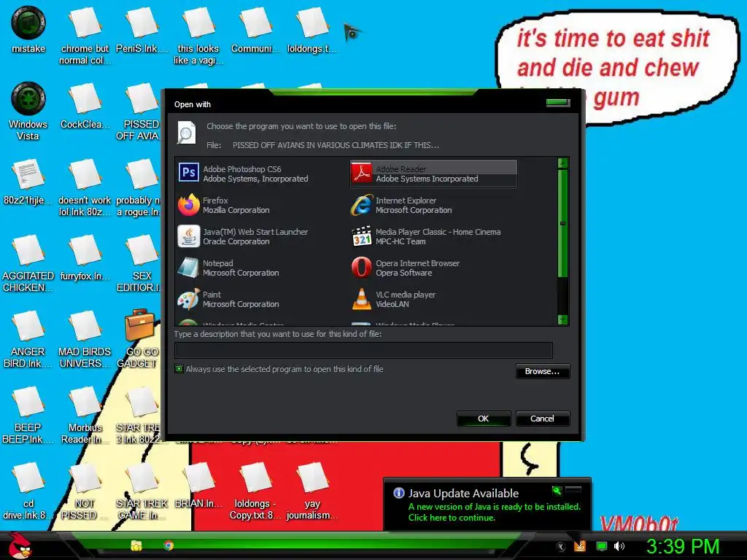Select 'loldongs - Copy.txt' desktop file

(x=255, y=491)
